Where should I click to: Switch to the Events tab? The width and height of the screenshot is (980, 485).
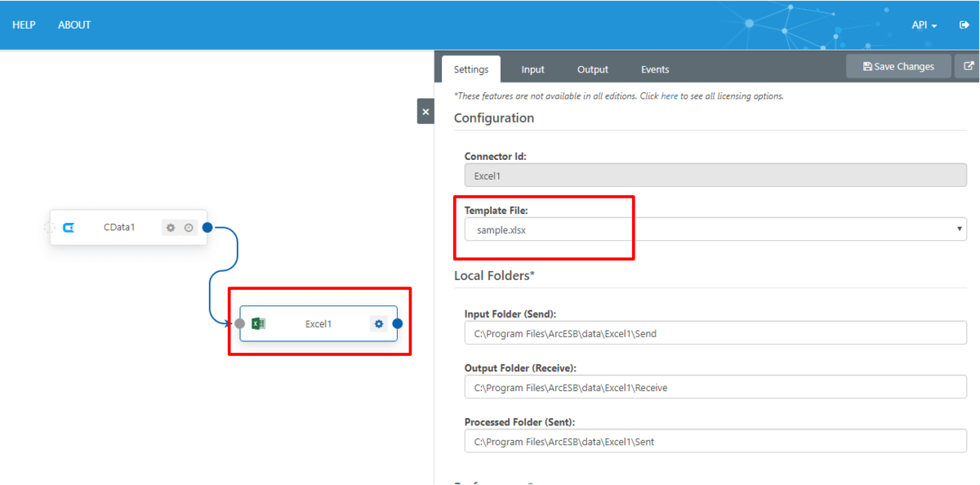655,69
